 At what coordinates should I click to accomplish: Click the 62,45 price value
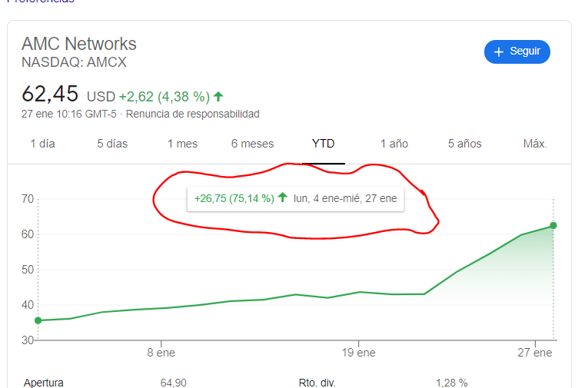click(x=50, y=94)
